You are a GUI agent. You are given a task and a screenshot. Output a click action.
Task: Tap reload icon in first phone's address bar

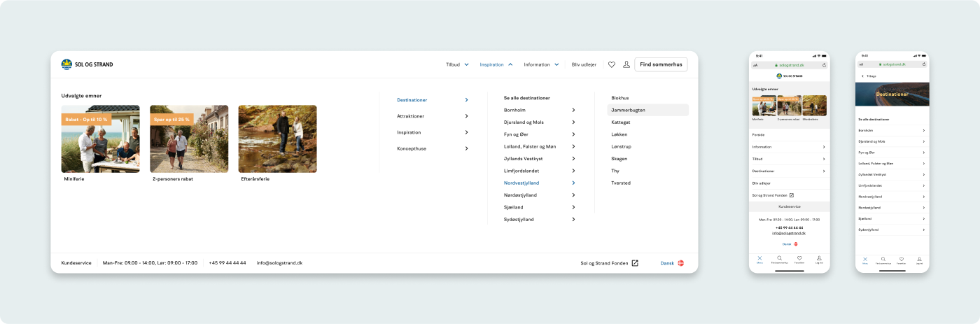point(824,65)
